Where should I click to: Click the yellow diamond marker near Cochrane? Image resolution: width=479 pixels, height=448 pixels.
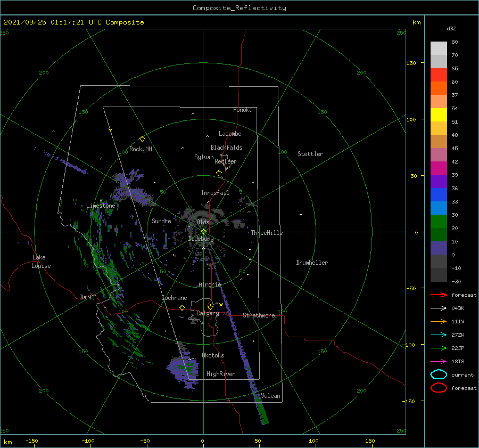point(182,307)
